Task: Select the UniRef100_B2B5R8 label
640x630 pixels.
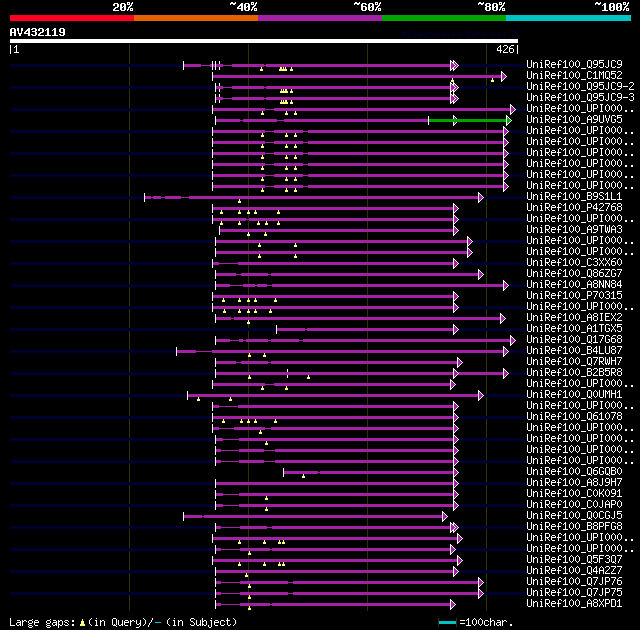Action: 574,373
